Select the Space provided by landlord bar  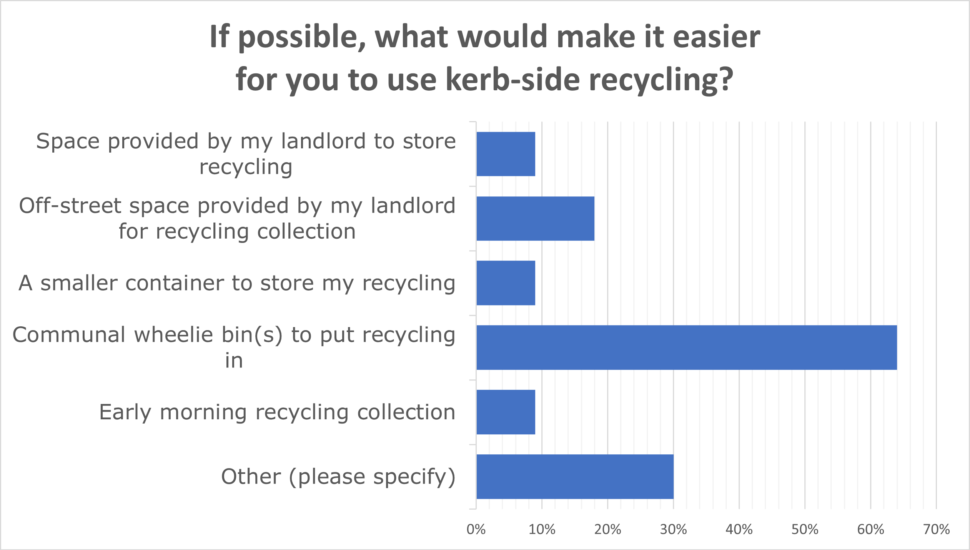505,153
